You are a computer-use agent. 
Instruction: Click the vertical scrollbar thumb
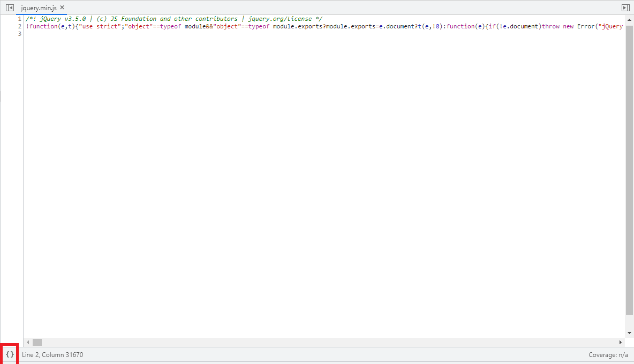[629, 170]
